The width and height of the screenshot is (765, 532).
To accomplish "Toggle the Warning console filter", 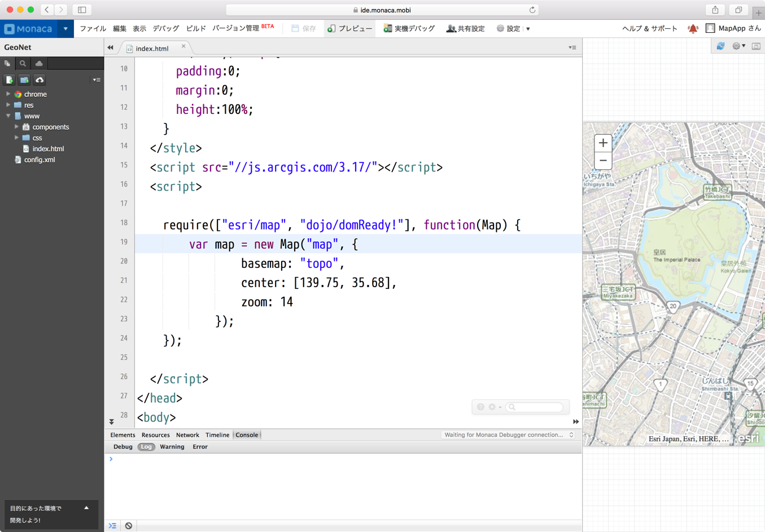I will point(172,447).
